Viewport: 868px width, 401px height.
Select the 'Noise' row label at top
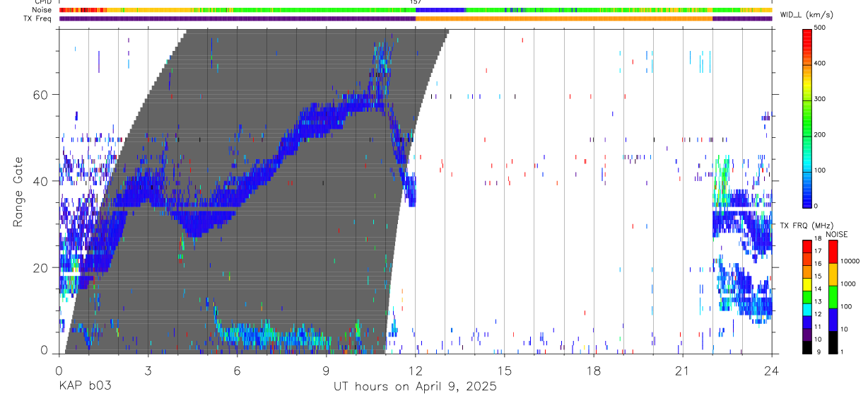point(42,11)
